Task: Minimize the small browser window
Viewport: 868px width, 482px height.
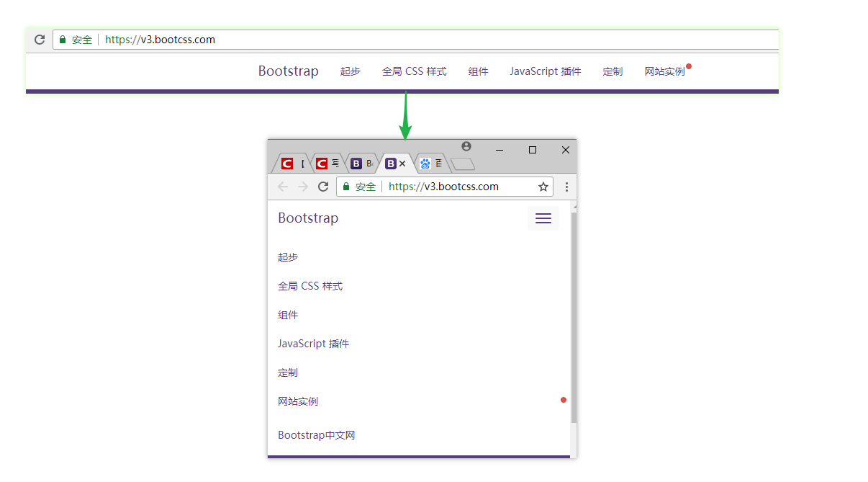Action: (x=499, y=150)
